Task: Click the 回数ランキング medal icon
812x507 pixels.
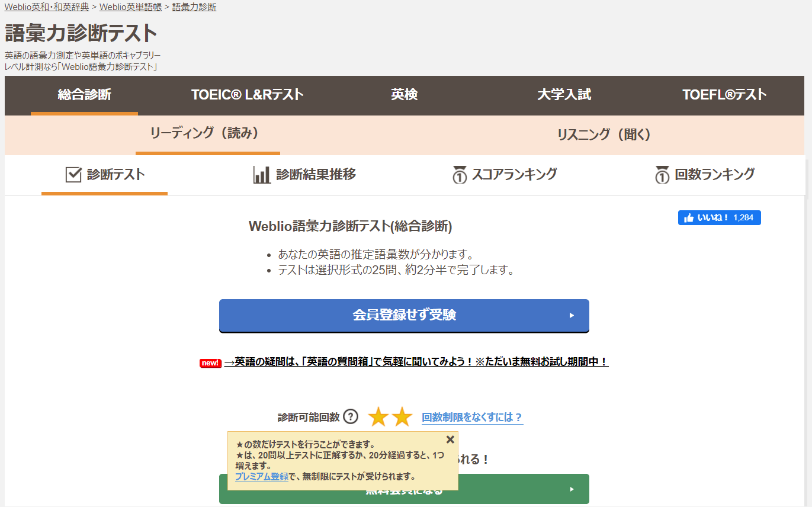Action: tap(662, 175)
